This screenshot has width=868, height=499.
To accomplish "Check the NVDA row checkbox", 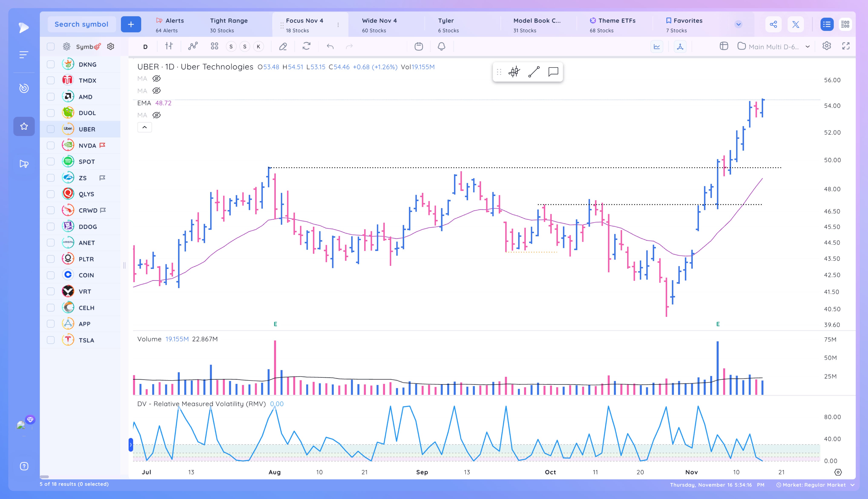I will [51, 145].
